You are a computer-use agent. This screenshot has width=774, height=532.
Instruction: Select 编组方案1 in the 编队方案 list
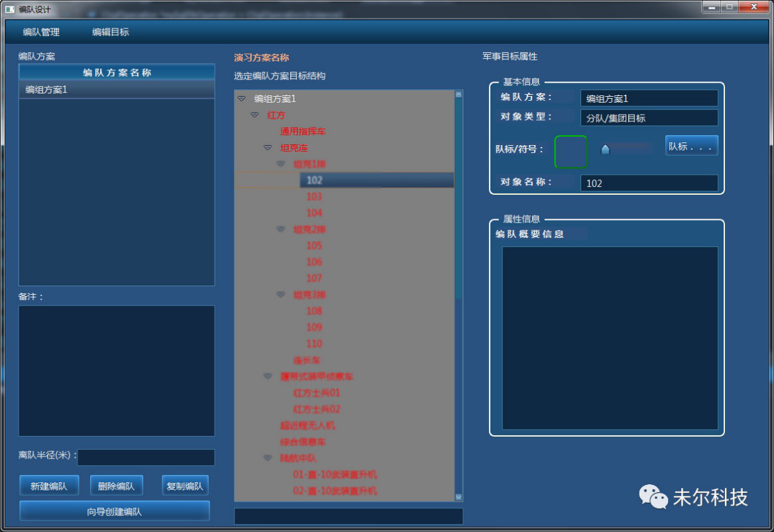coord(46,89)
